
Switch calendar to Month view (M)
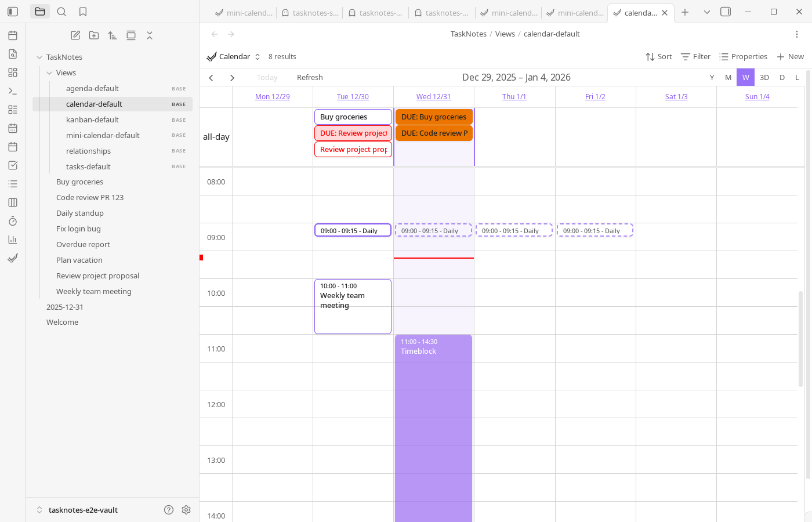click(x=728, y=78)
